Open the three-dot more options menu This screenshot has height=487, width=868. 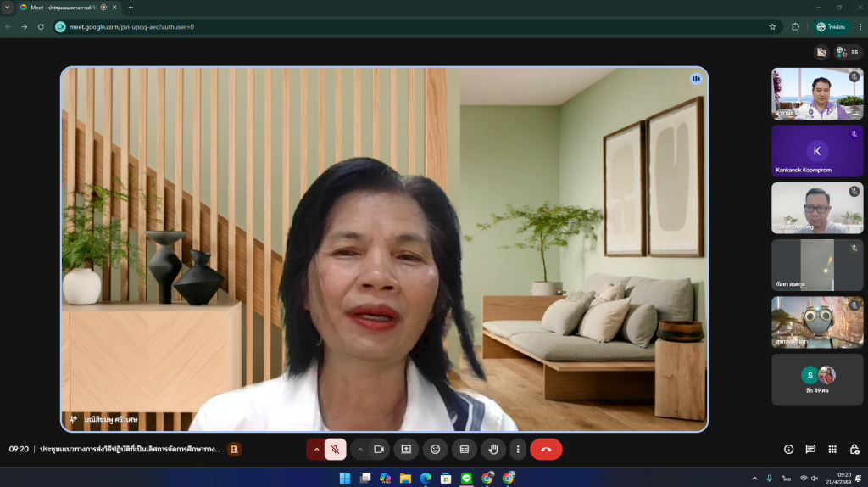[x=518, y=449]
